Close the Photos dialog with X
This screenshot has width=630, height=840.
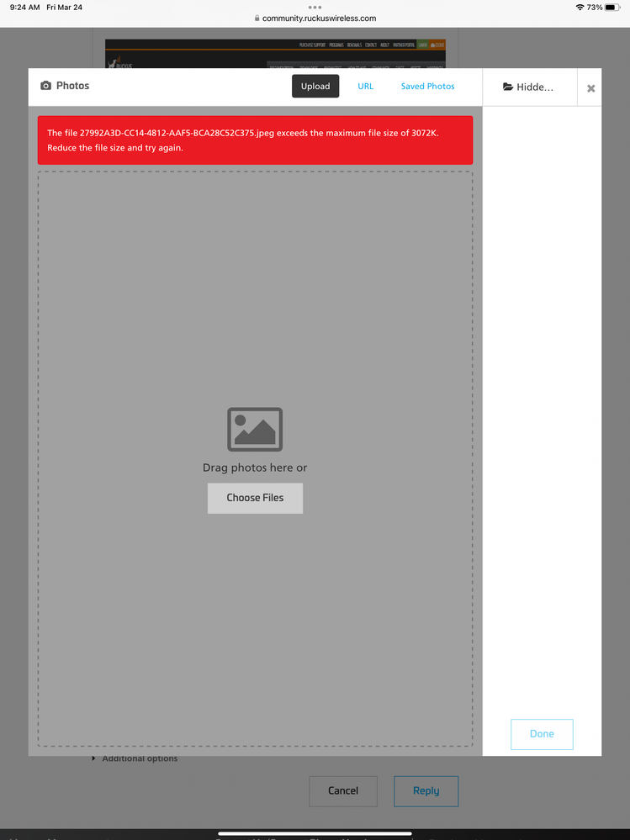(x=591, y=88)
